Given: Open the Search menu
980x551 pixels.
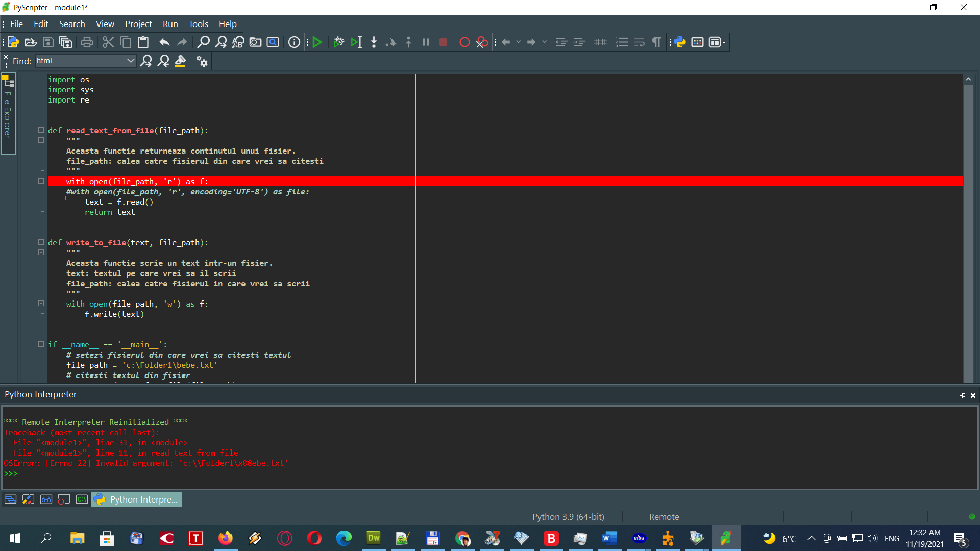Looking at the screenshot, I should tap(72, 24).
